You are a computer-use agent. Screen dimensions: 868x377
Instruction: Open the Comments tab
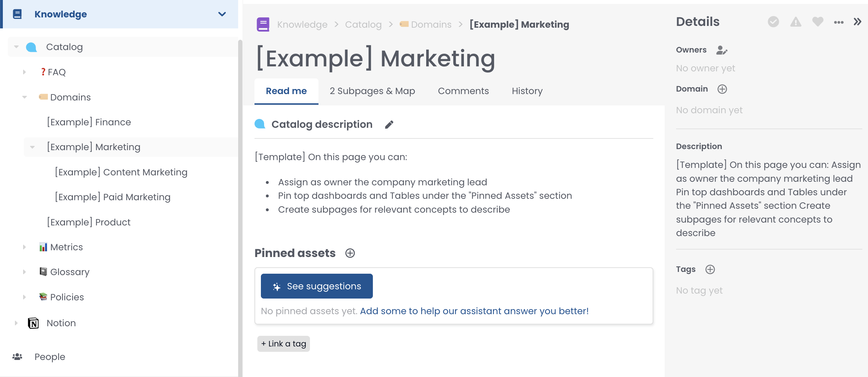[463, 91]
